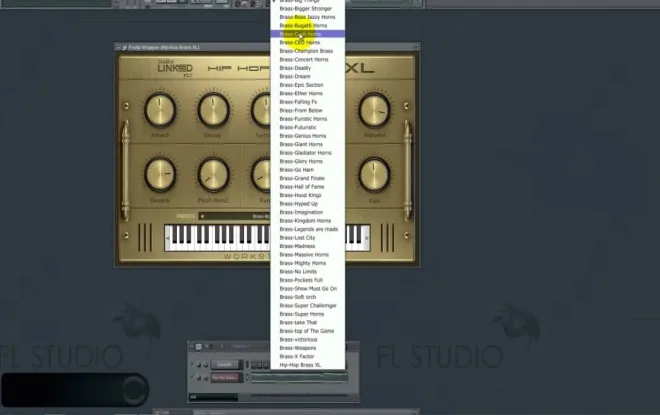Open the Presets selector field
Image resolution: width=660 pixels, height=415 pixels.
234,216
